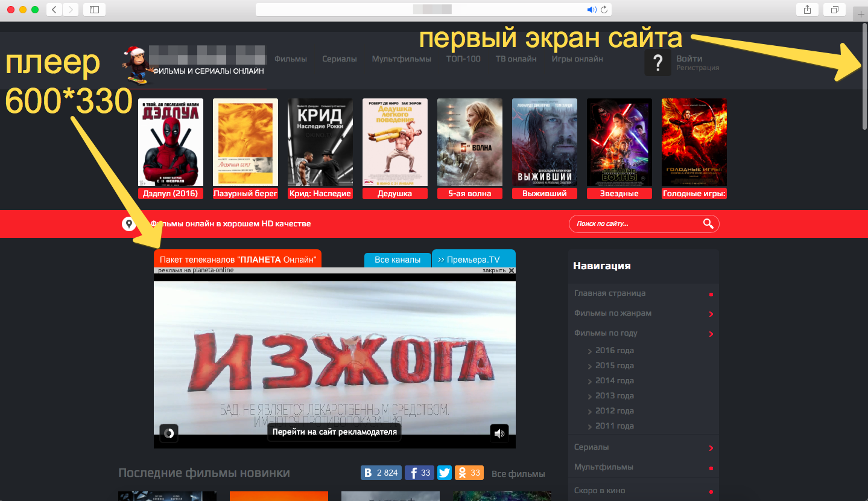Open Мультфильмы in side navigation
Viewport: 868px width, 501px height.
click(x=604, y=467)
